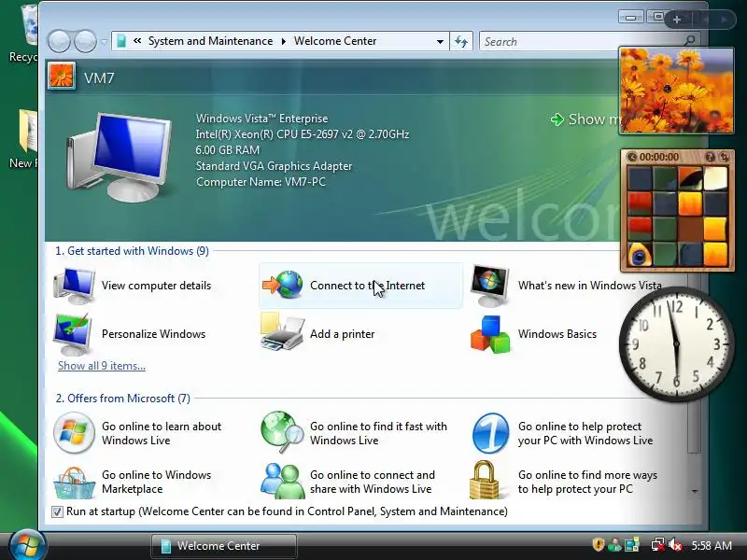Click the bird eye puzzle tile
The height and width of the screenshot is (560, 747).
click(x=639, y=254)
